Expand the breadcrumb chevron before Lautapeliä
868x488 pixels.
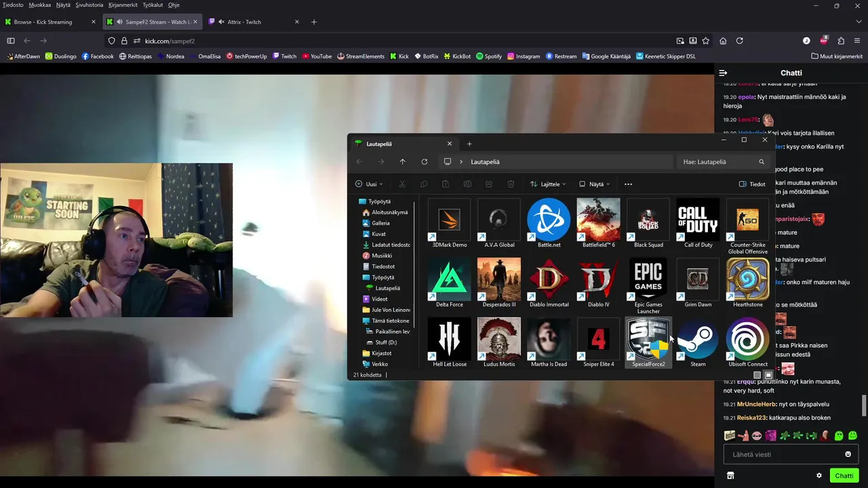(461, 162)
